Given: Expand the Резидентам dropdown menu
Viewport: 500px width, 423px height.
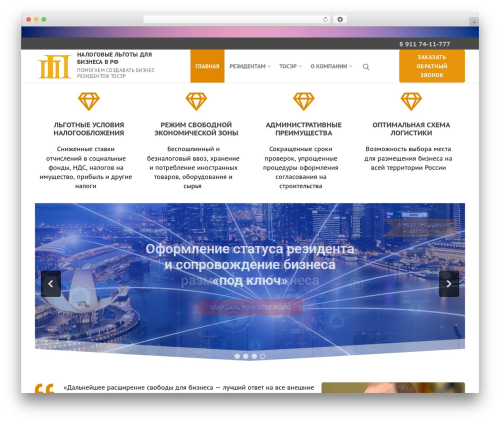Looking at the screenshot, I should tap(250, 66).
